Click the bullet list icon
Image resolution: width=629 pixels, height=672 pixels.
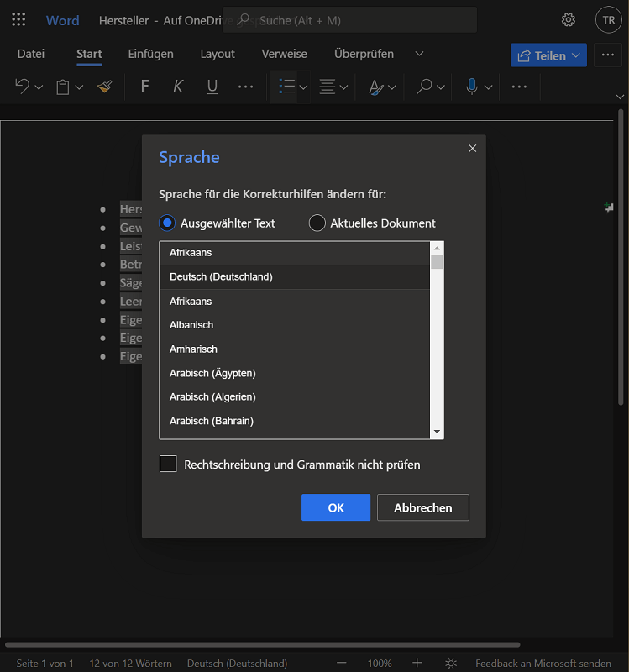tap(286, 87)
